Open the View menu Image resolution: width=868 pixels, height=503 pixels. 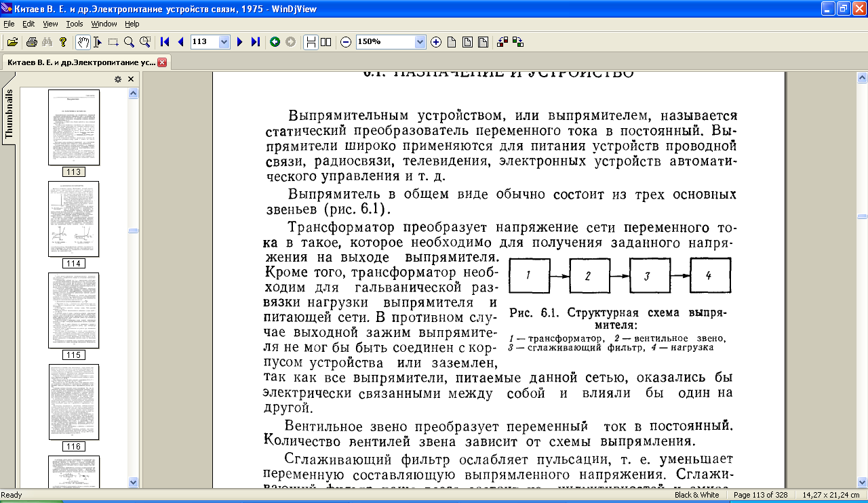click(x=50, y=24)
